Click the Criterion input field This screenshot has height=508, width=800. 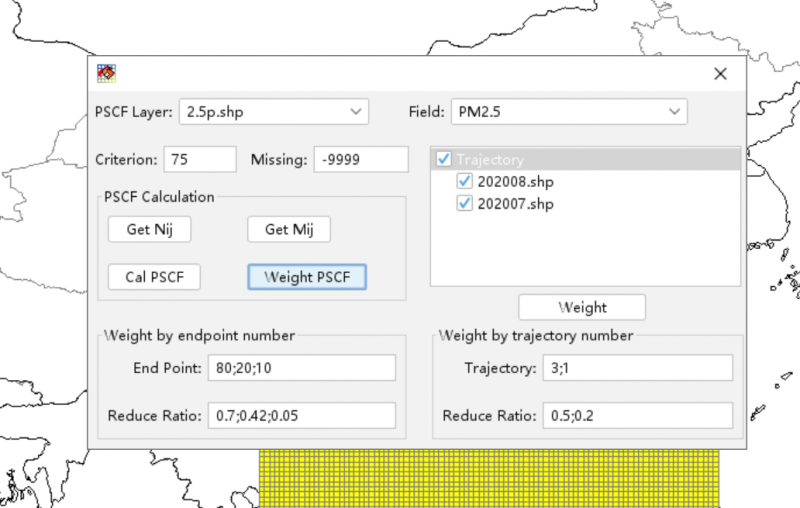coord(201,159)
